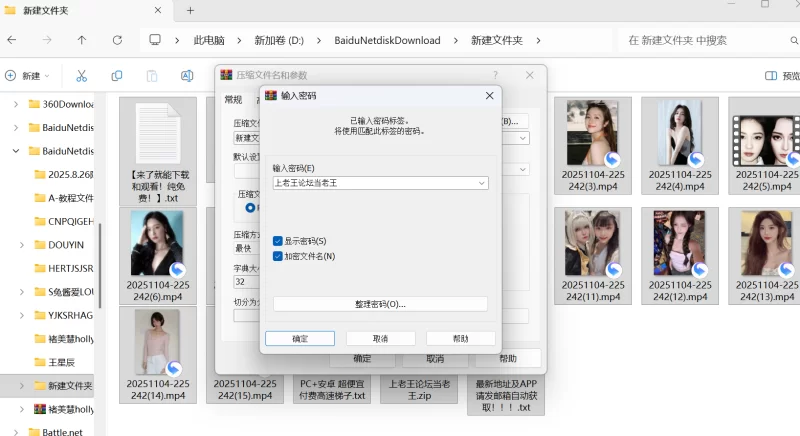Image resolution: width=800 pixels, height=436 pixels.
Task: Switch to the 常规 tab
Action: tap(233, 99)
